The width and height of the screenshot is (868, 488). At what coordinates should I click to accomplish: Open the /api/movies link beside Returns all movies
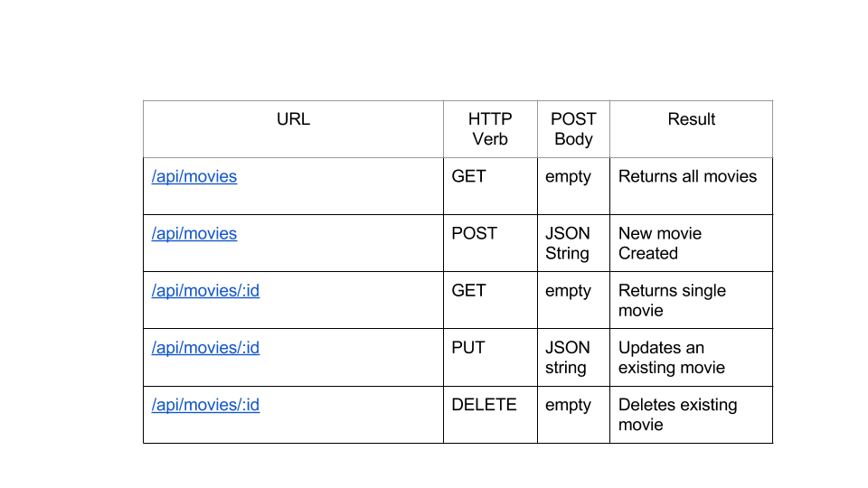193,177
